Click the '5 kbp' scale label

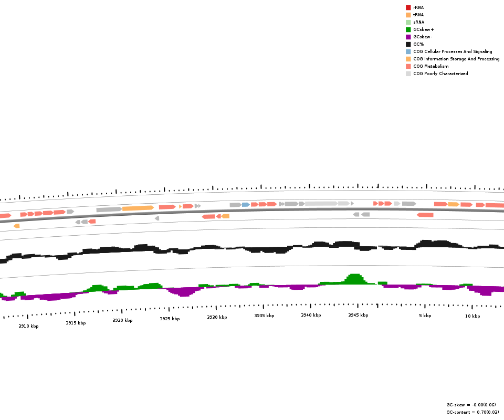[425, 316]
